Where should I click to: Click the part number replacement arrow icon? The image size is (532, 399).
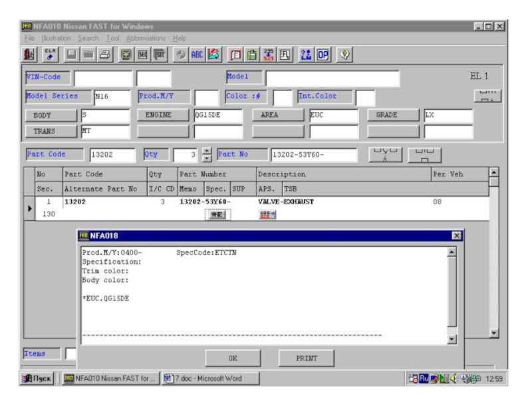coord(269,55)
